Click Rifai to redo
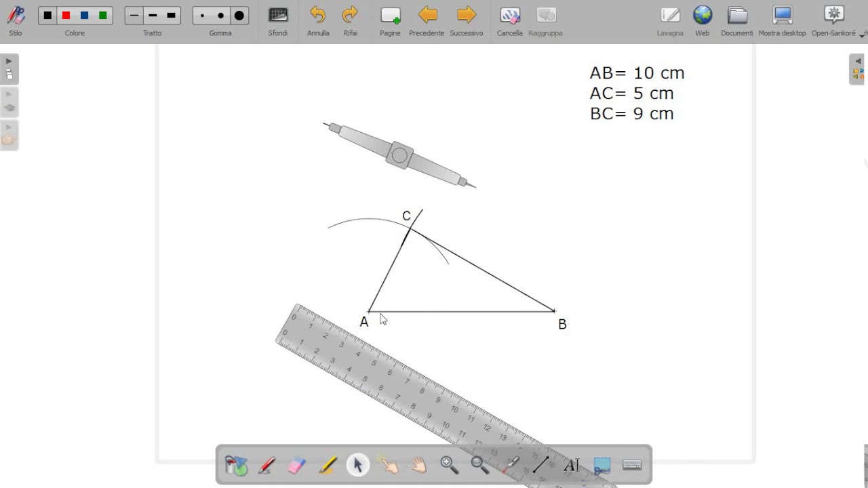This screenshot has height=488, width=868. click(x=350, y=21)
